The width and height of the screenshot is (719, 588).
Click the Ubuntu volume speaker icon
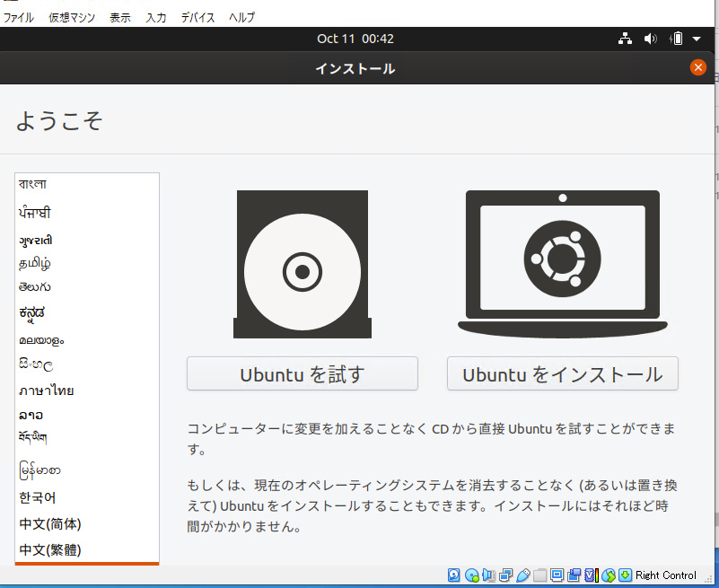point(650,39)
